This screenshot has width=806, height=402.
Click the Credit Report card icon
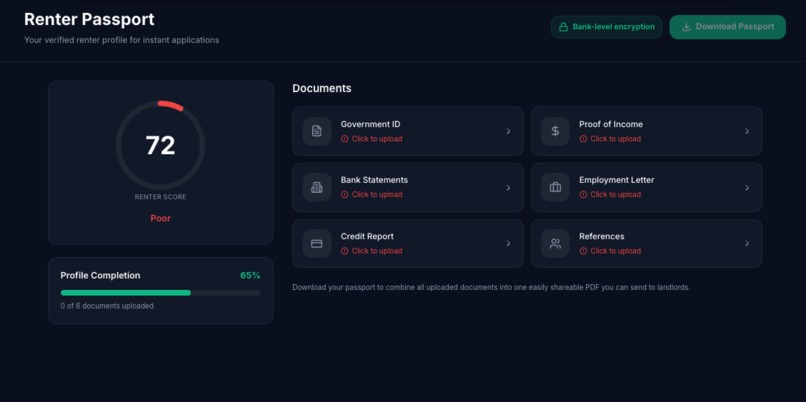317,243
